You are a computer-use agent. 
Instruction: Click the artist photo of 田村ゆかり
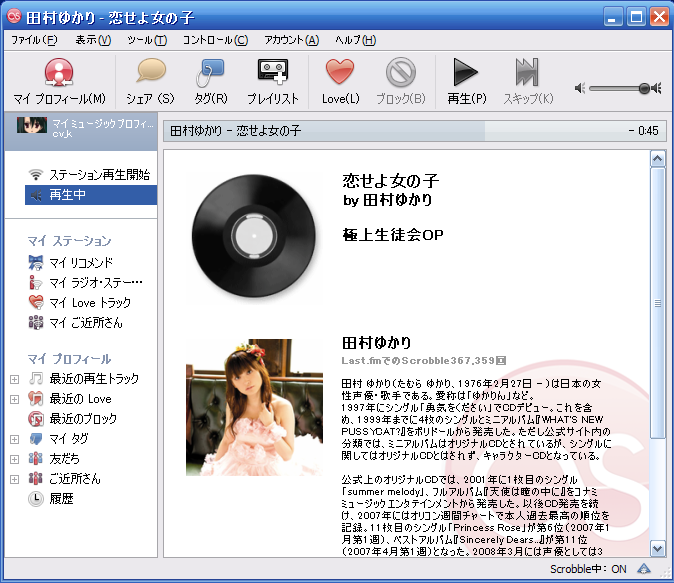254,408
